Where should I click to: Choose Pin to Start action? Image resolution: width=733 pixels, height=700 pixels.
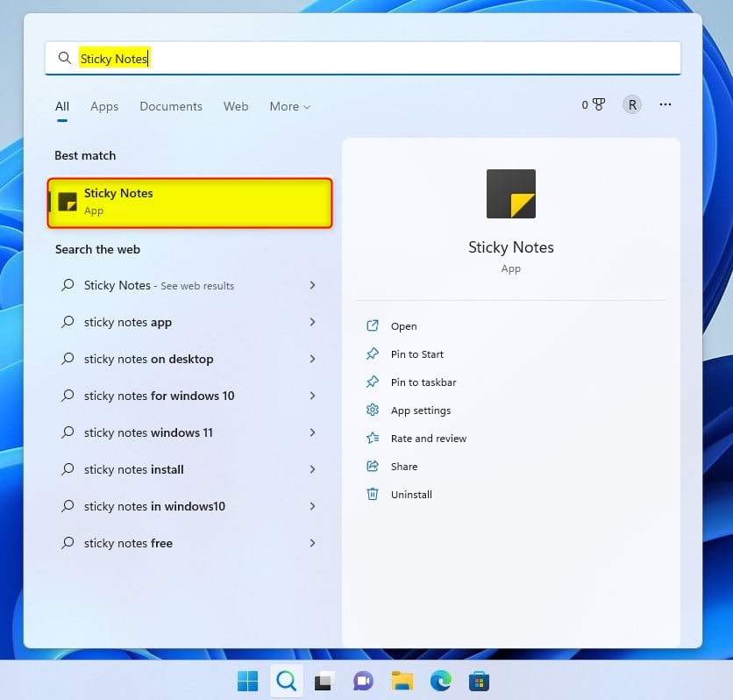[x=417, y=354]
